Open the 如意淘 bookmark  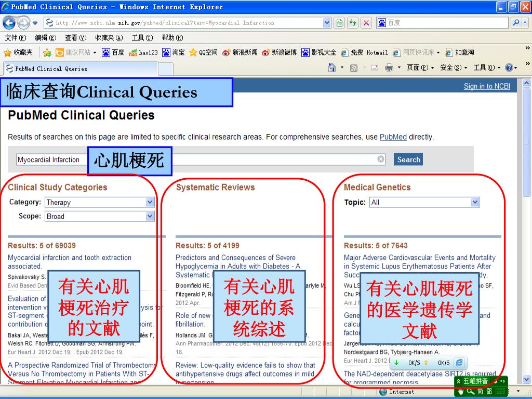pos(460,52)
